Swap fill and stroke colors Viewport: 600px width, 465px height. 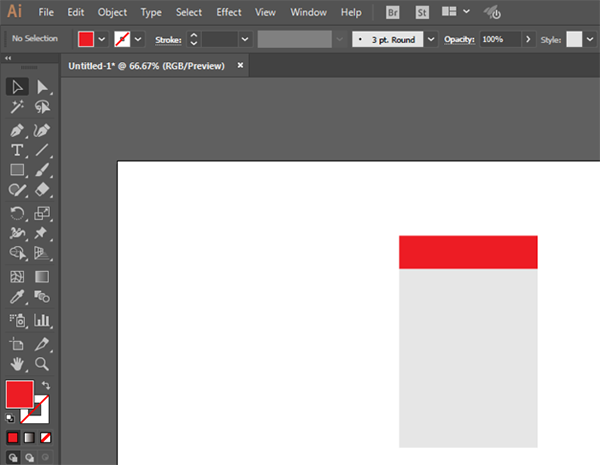pyautogui.click(x=47, y=385)
